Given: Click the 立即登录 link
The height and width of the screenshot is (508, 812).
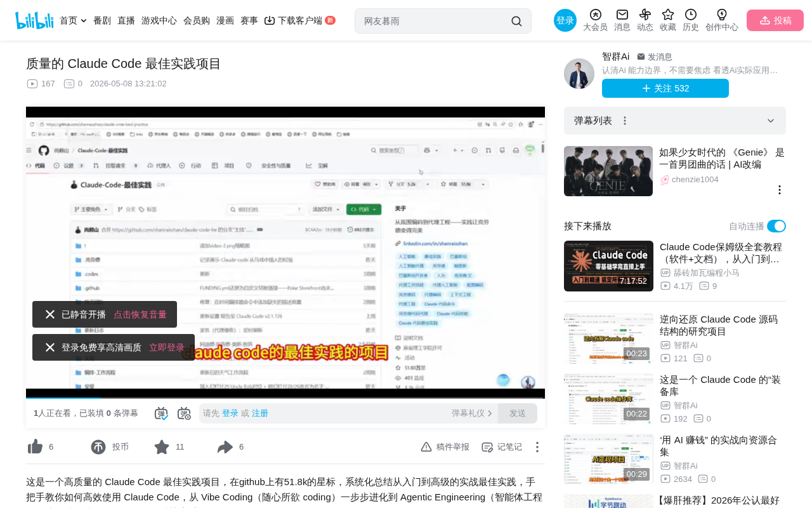Looking at the screenshot, I should pos(167,347).
